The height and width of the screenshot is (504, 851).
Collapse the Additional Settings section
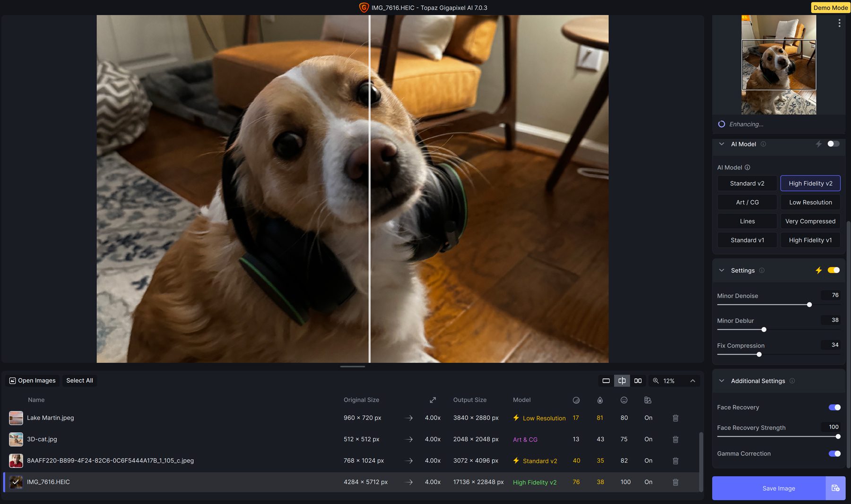tap(721, 381)
